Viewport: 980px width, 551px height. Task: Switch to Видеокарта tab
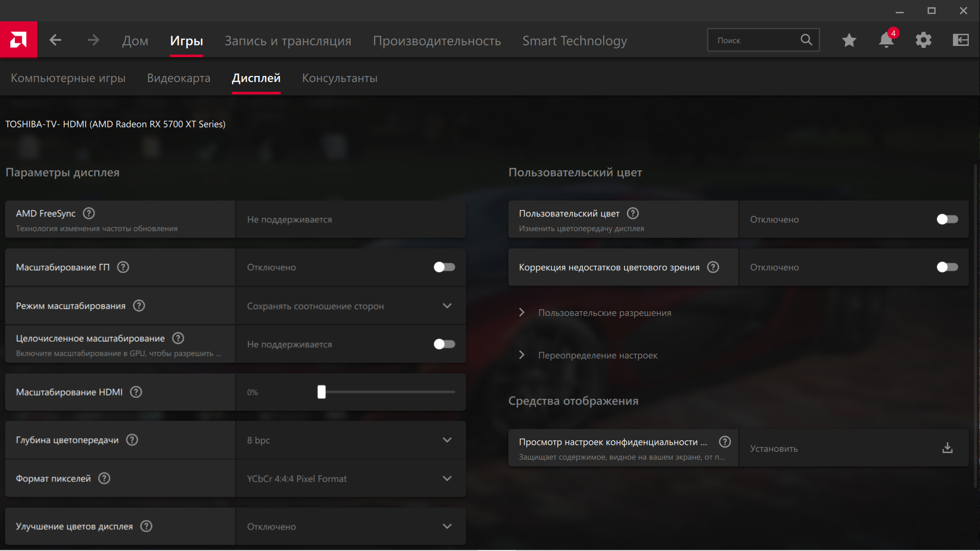pos(179,78)
